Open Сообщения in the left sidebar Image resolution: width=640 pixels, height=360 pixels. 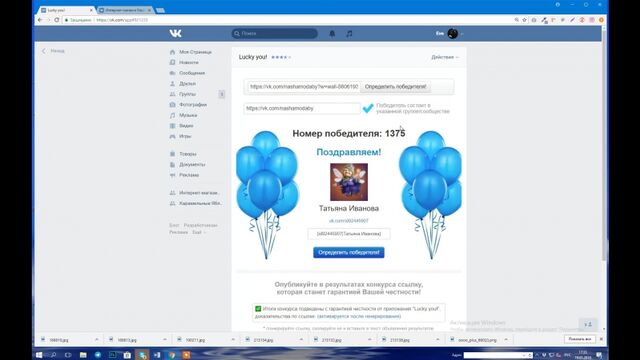tap(192, 73)
